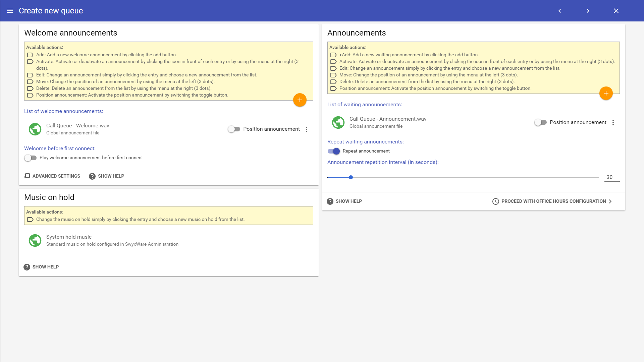The height and width of the screenshot is (362, 644).
Task: Toggle Play welcome announcement before first connect
Action: (x=30, y=158)
